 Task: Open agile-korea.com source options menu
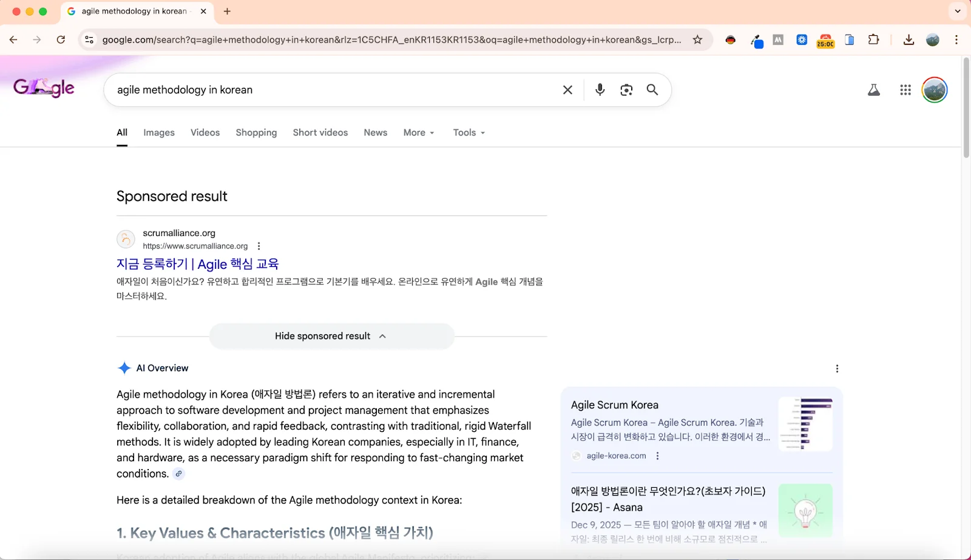pos(657,456)
